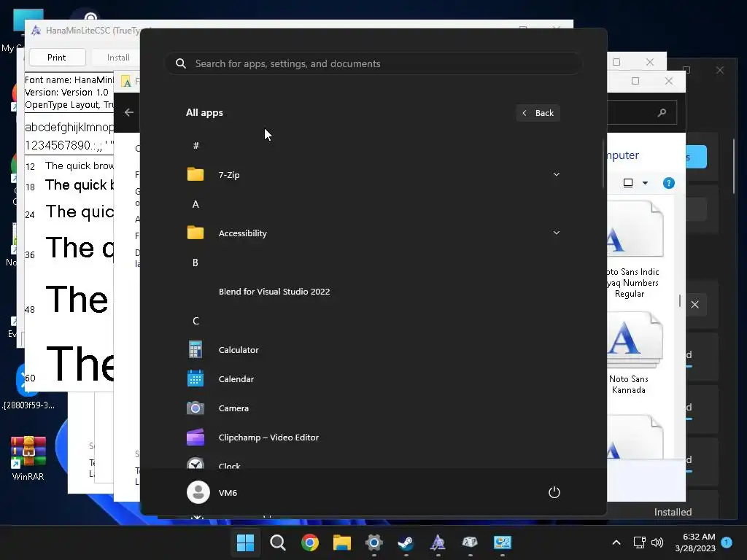The width and height of the screenshot is (747, 560).
Task: Open the view options dropdown arrow in Fonts window
Action: (645, 183)
